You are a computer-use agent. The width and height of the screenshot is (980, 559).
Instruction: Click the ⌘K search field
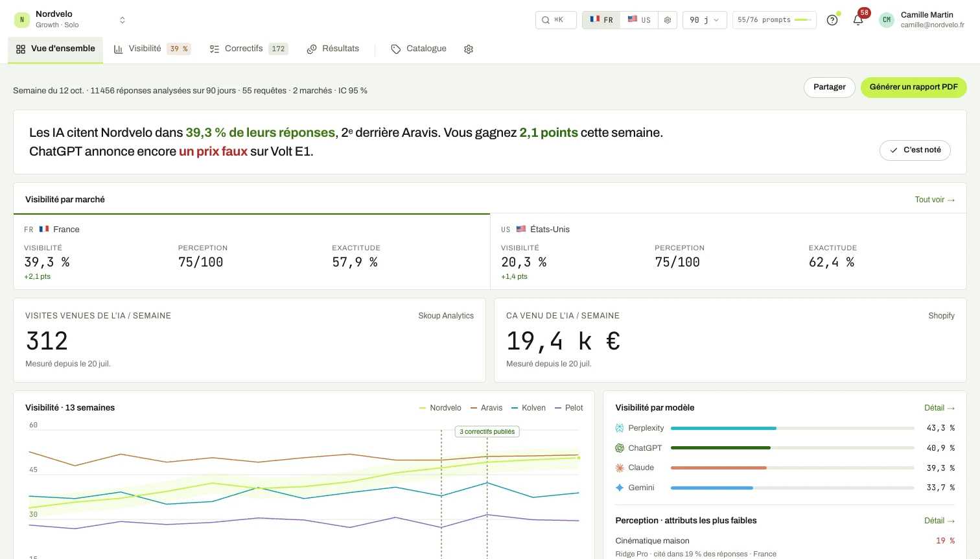coord(556,20)
